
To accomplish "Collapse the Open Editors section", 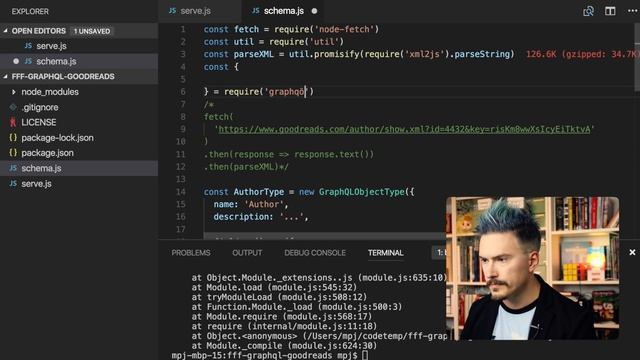I will pos(5,31).
